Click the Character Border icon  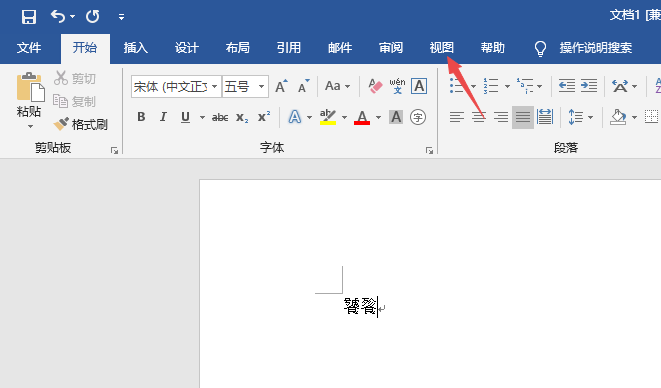click(x=419, y=86)
